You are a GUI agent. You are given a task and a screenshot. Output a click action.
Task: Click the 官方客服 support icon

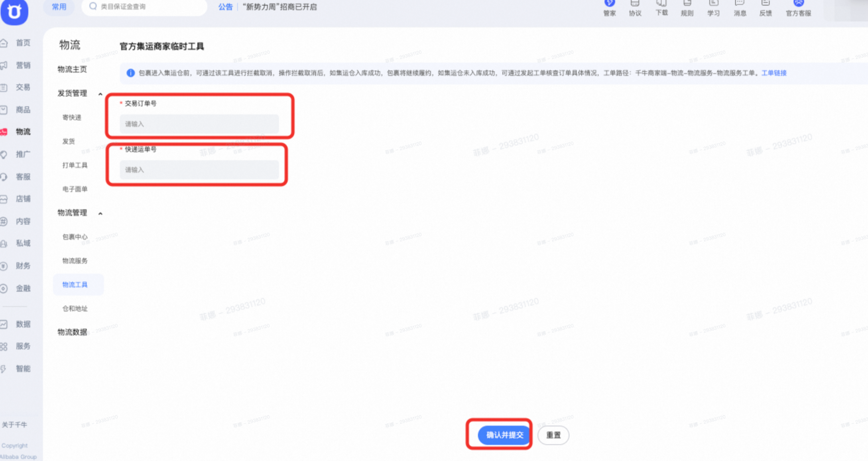click(x=798, y=3)
